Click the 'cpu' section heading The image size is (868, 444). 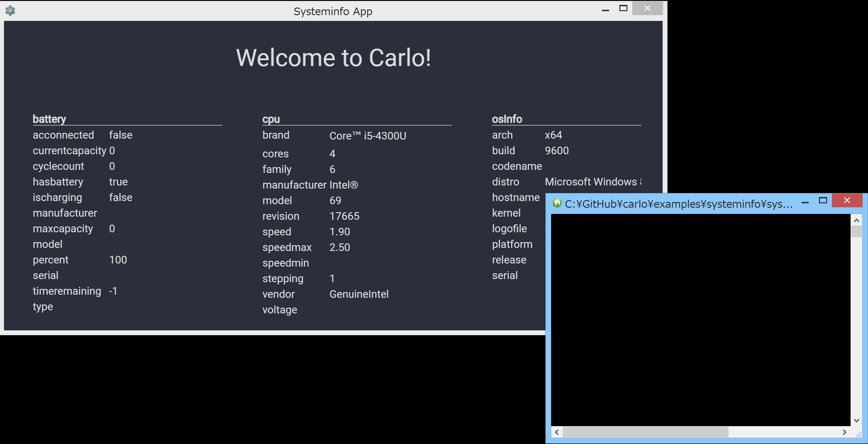271,119
